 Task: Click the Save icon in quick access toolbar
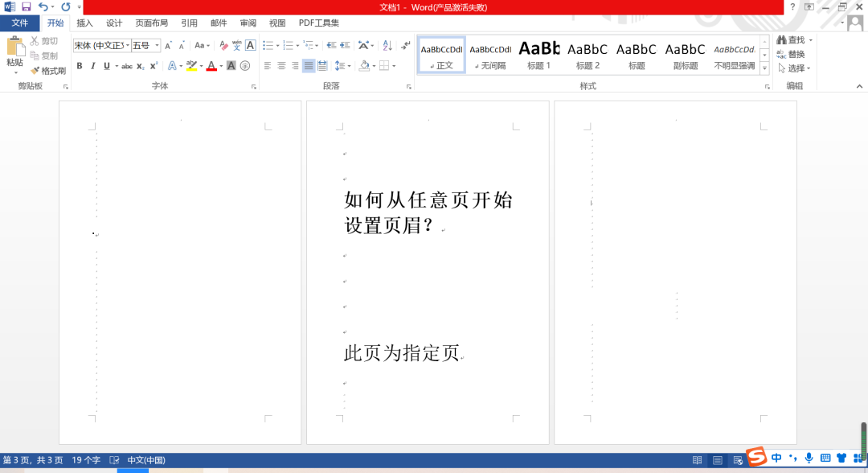coord(26,6)
